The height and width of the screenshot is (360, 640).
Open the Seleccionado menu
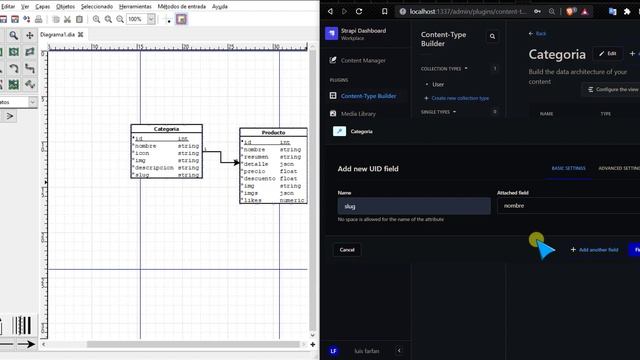[x=97, y=7]
